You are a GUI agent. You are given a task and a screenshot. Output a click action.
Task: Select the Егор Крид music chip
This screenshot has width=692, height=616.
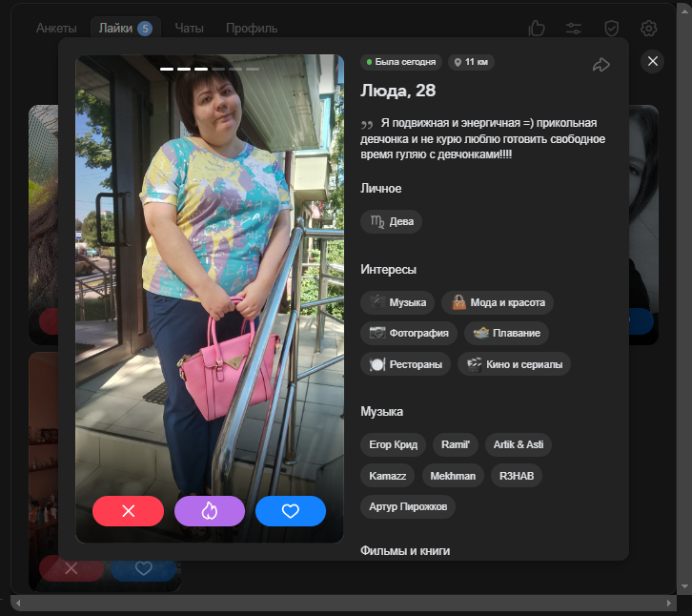point(394,444)
